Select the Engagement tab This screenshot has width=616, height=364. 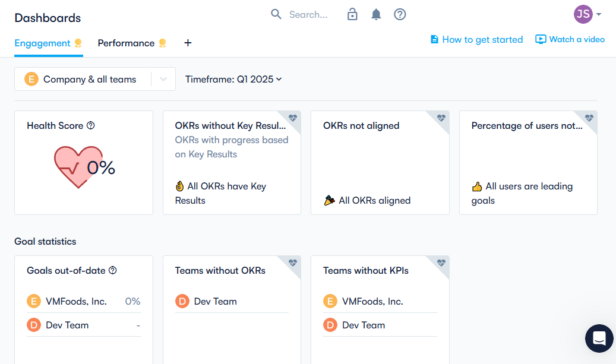(x=40, y=43)
